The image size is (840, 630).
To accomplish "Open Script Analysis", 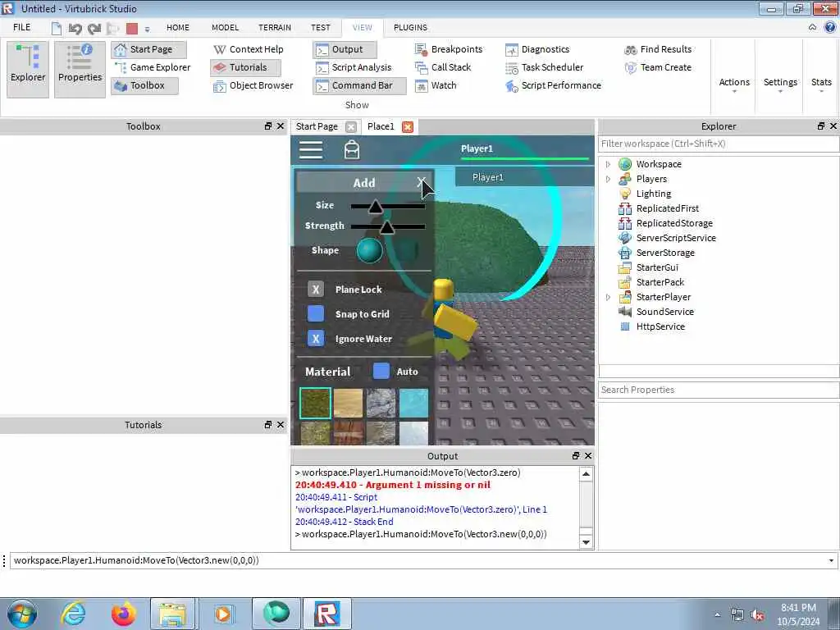I will (354, 67).
